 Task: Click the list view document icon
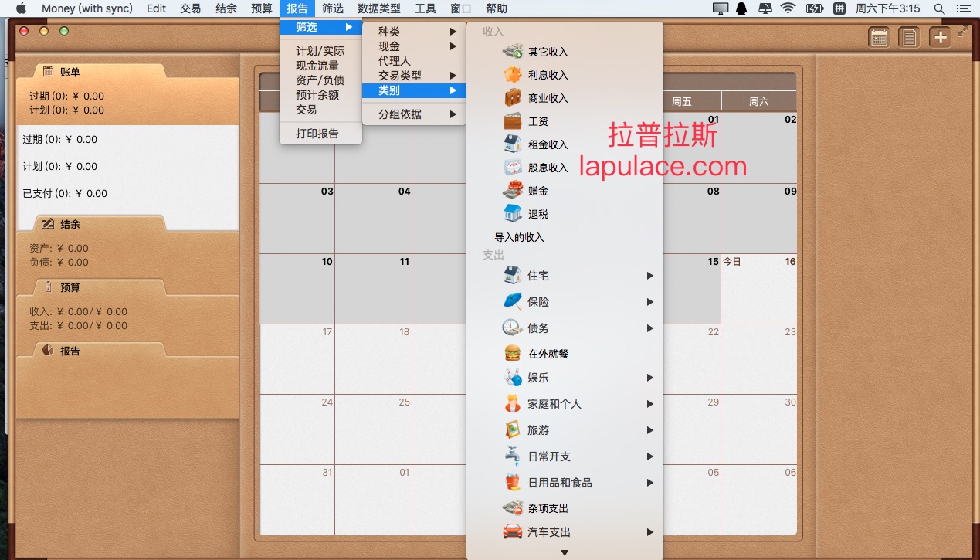(x=909, y=37)
